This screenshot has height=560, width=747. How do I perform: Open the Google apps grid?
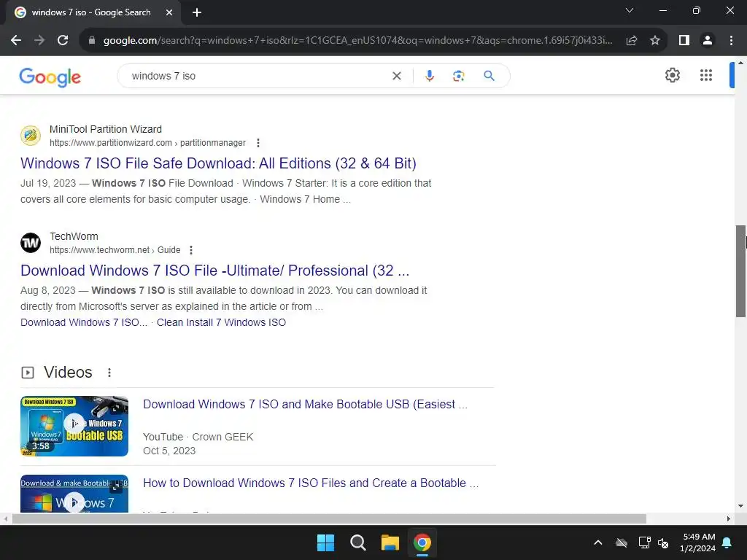[x=706, y=75]
